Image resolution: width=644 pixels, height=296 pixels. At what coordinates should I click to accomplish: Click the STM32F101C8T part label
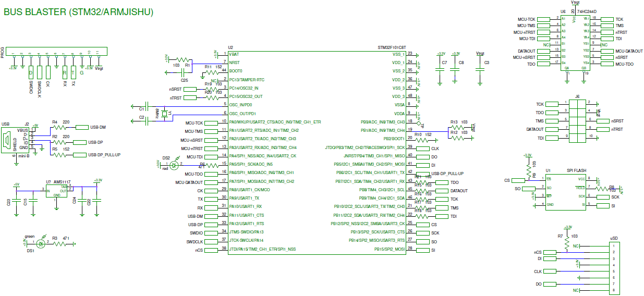point(392,47)
